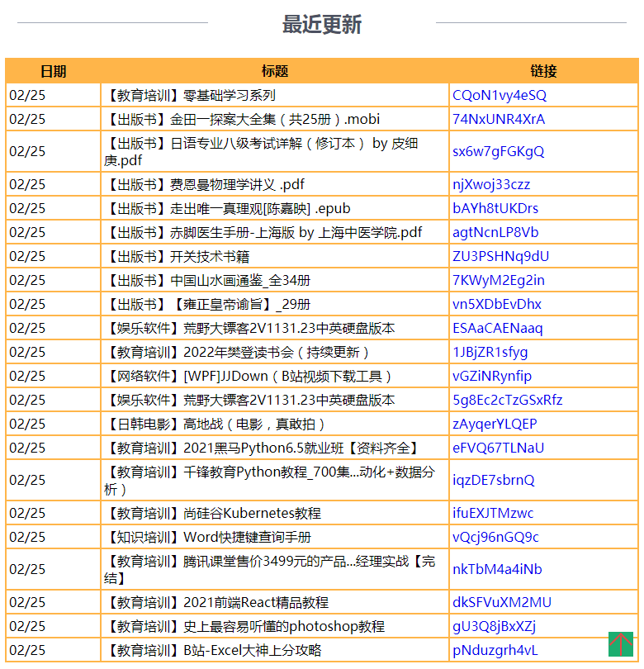This screenshot has width=644, height=669.
Task: Click the green back-to-top arrow icon
Action: (621, 644)
